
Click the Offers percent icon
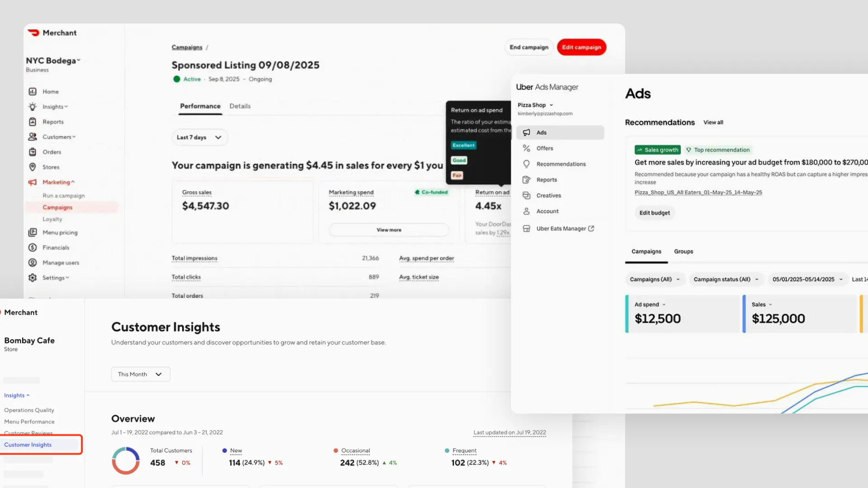coord(526,148)
